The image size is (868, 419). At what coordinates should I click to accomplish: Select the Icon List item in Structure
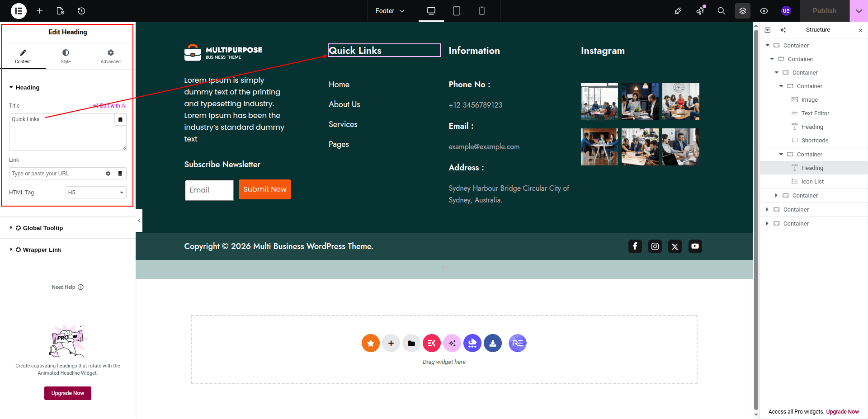coord(814,182)
